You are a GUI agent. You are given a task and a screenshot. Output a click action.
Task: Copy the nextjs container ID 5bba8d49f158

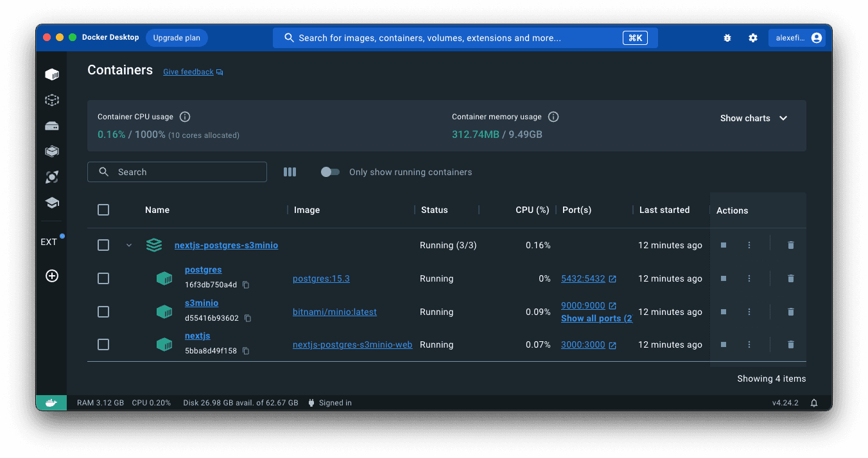click(x=246, y=351)
